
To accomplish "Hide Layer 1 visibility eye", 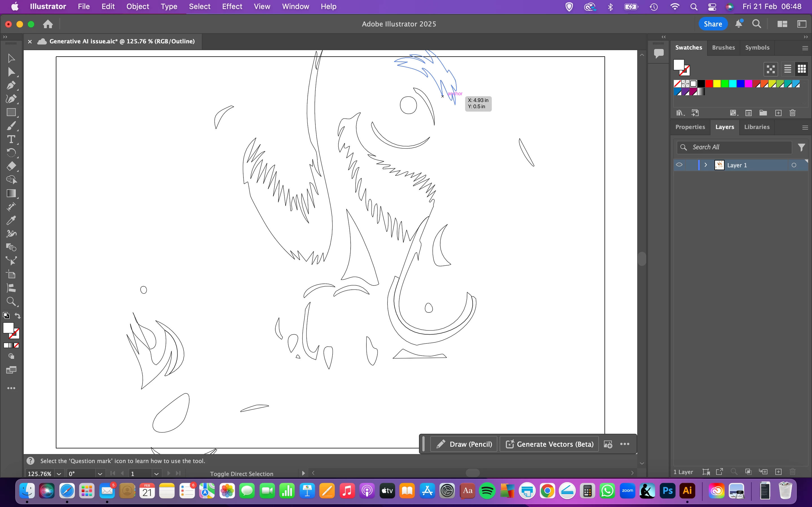I will (x=679, y=165).
